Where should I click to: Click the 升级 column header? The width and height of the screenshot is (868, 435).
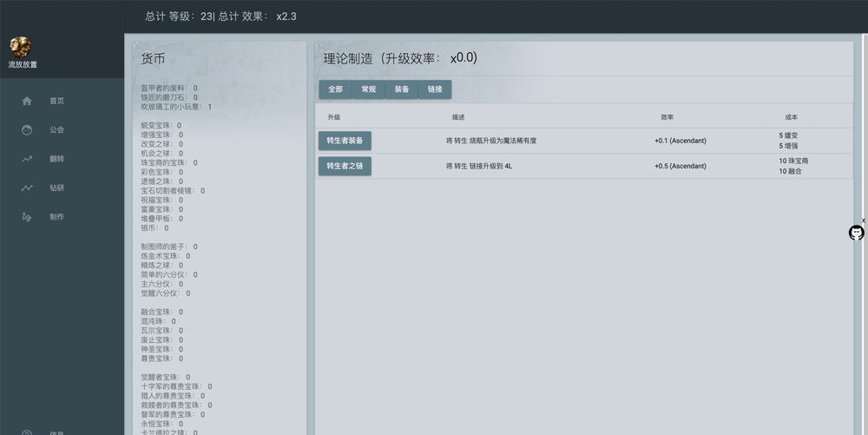tap(334, 117)
